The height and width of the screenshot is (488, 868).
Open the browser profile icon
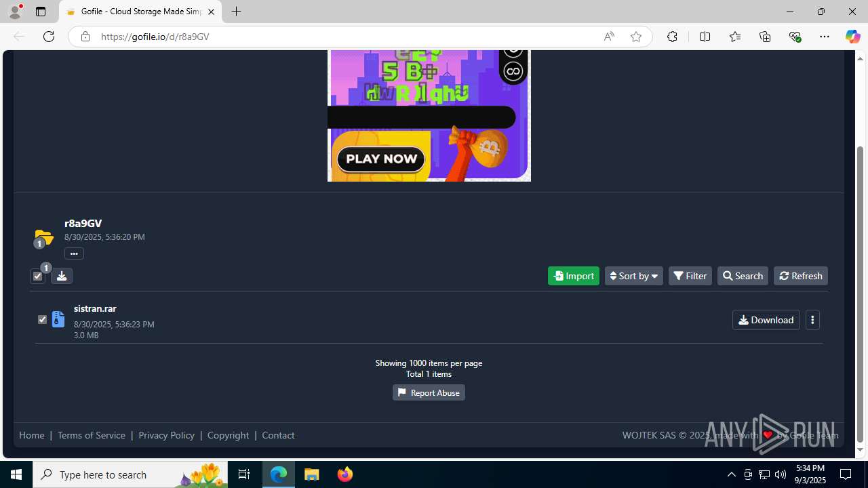(15, 12)
